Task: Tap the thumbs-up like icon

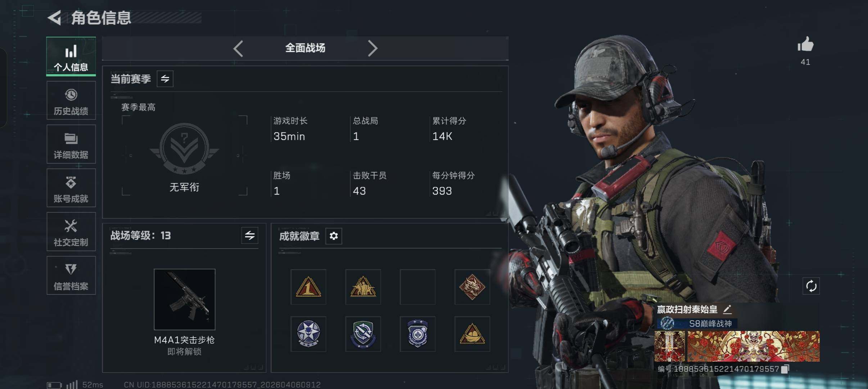Action: [x=805, y=45]
